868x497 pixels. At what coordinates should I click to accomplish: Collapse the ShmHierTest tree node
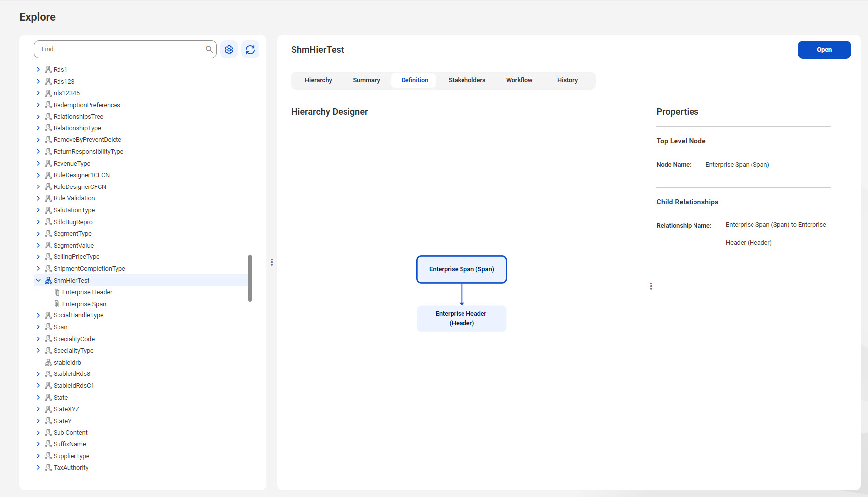click(38, 280)
